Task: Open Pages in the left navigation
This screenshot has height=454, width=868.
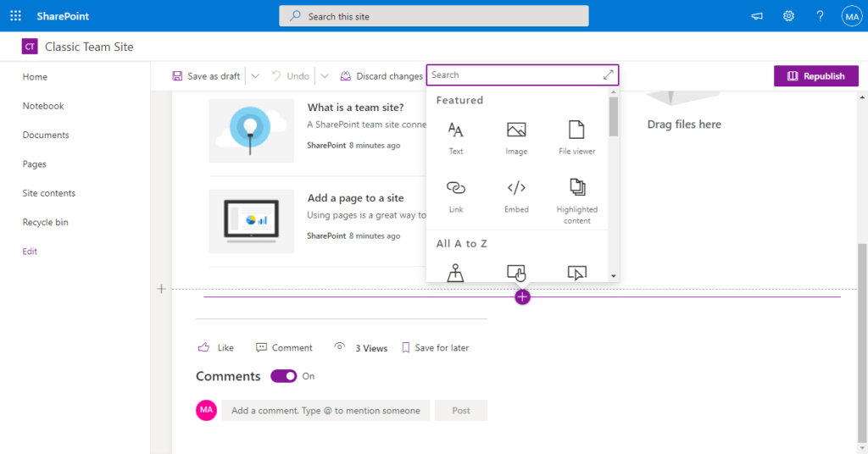Action: point(34,164)
